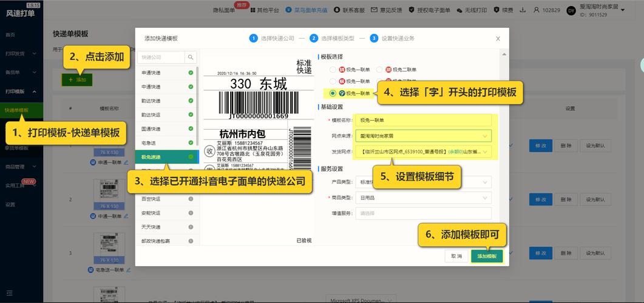Select 韵达快递 in courier list
Viewport: 644px width, 303px height.
point(167,101)
